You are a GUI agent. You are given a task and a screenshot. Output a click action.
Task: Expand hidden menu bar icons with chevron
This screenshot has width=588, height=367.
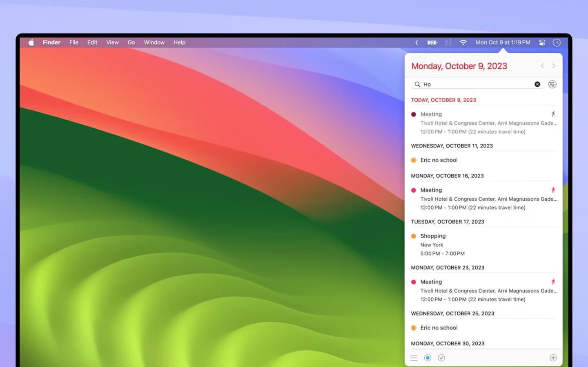pos(416,43)
